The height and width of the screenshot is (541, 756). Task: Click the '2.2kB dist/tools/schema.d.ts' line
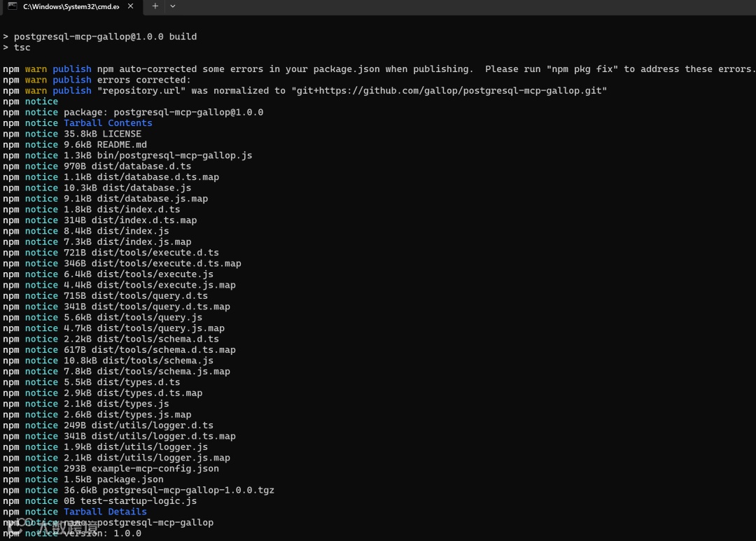point(111,339)
